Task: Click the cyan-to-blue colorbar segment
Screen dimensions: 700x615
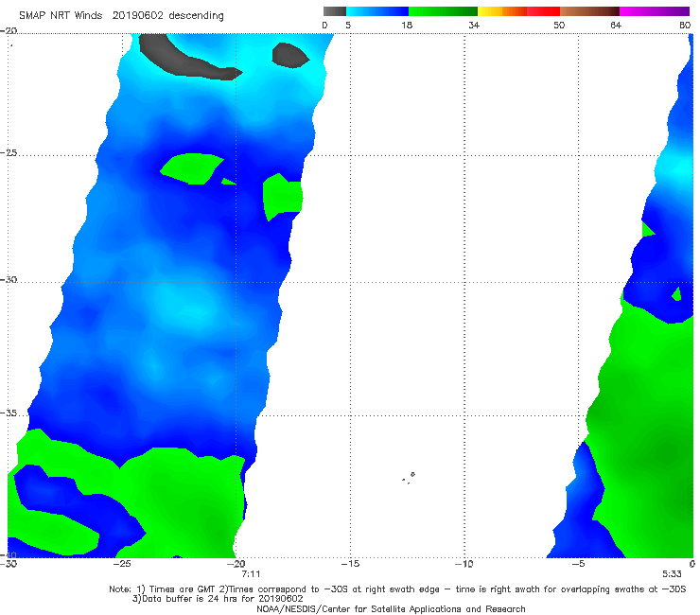Action: tap(377, 11)
